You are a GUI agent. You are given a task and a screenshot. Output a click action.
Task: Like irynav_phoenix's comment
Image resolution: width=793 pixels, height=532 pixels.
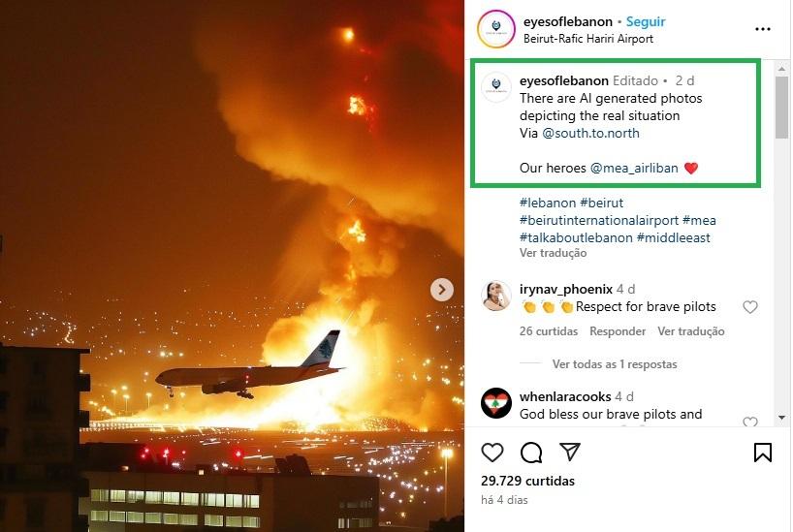tap(750, 307)
